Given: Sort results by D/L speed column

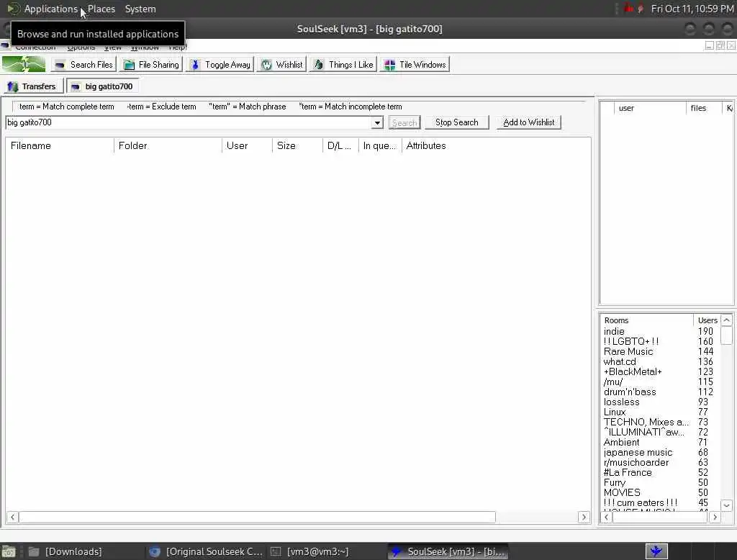Looking at the screenshot, I should [340, 146].
